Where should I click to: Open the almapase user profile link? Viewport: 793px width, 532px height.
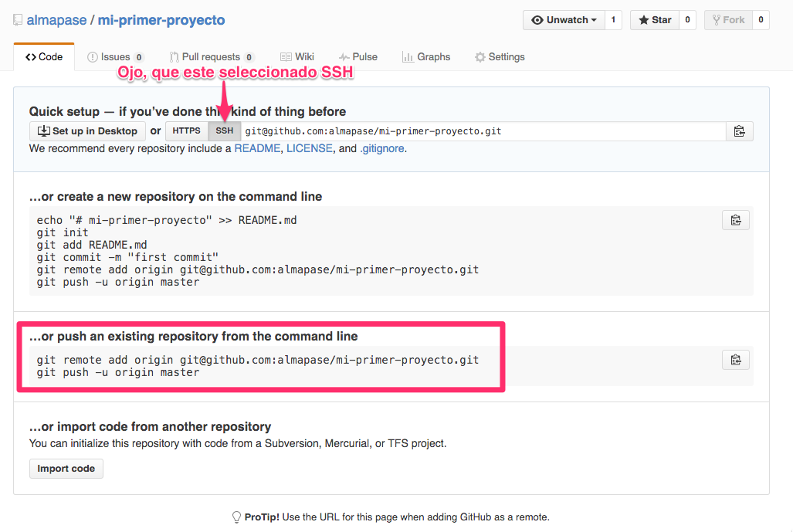click(56, 20)
